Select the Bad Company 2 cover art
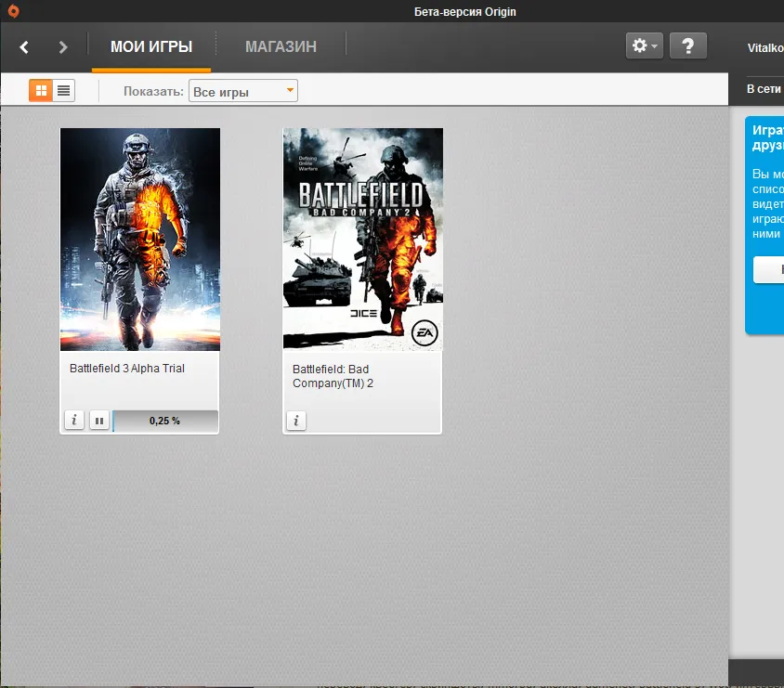Image resolution: width=784 pixels, height=688 pixels. pos(363,240)
